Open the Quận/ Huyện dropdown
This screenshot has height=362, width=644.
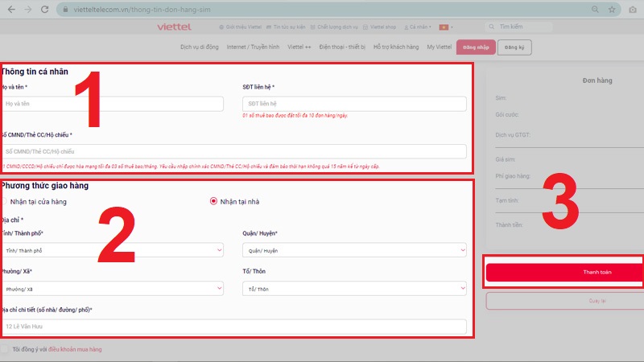tap(354, 250)
